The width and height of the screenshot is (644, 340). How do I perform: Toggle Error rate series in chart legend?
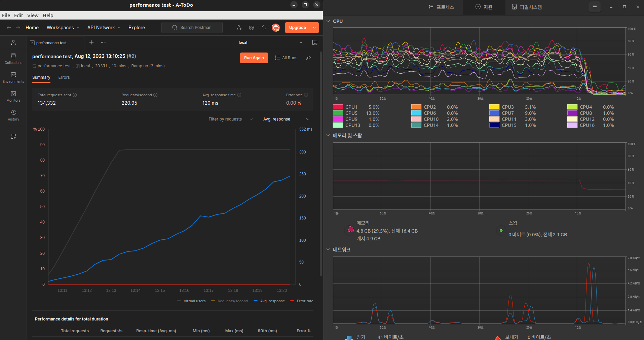coord(302,301)
